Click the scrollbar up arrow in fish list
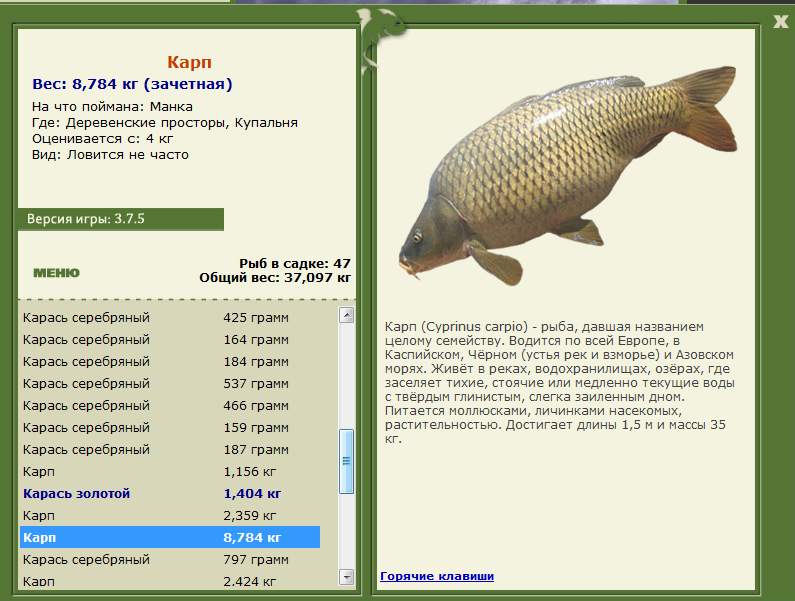Image resolution: width=795 pixels, height=601 pixels. (x=346, y=315)
